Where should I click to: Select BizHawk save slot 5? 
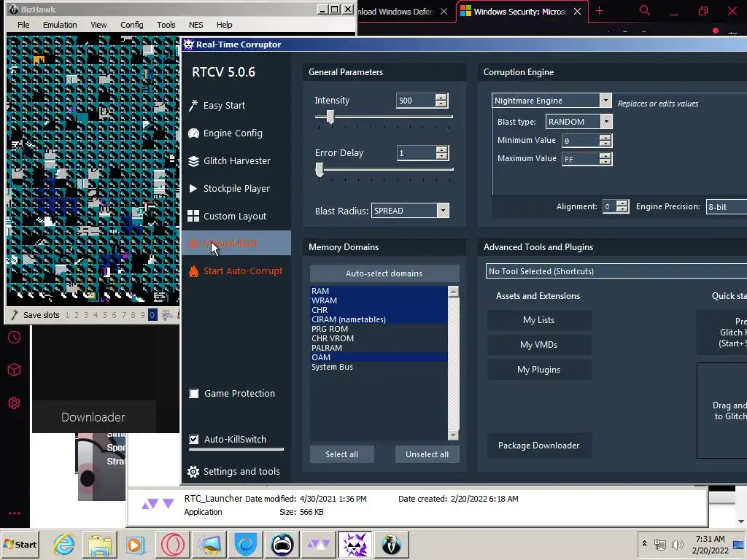click(105, 315)
